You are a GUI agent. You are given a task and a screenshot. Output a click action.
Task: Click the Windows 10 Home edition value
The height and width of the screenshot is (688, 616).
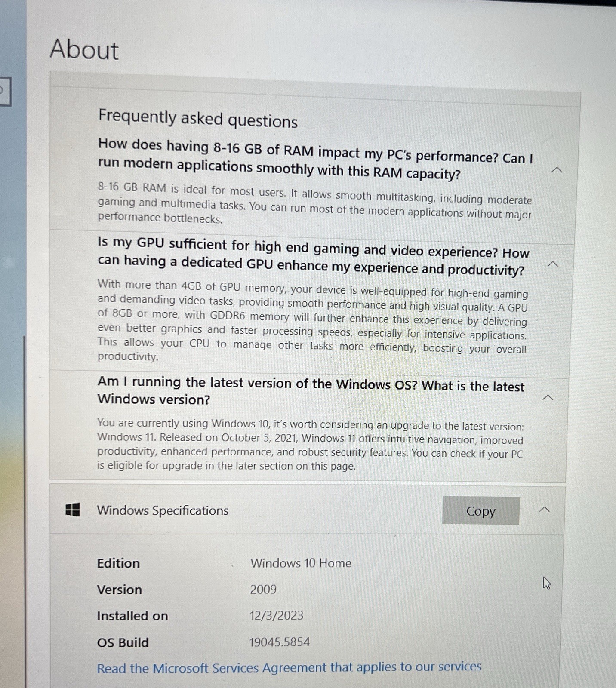pyautogui.click(x=301, y=563)
